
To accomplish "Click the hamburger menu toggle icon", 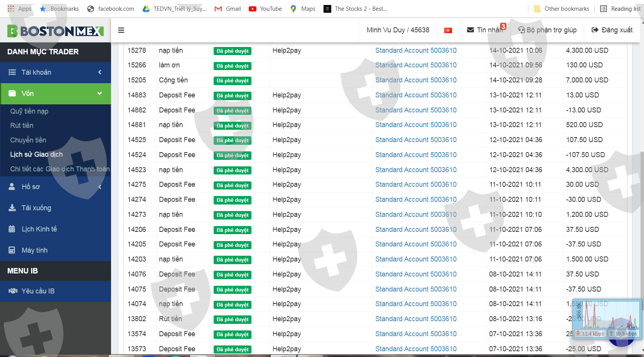I will pyautogui.click(x=121, y=30).
